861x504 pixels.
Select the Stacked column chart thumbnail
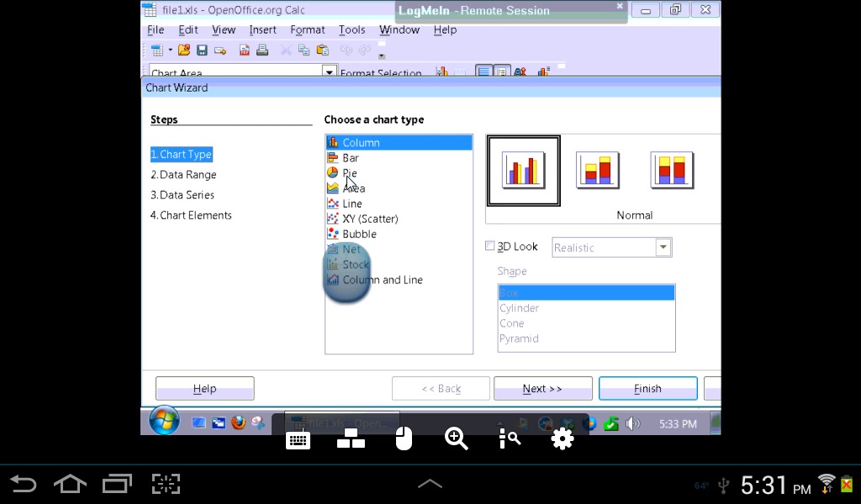[598, 171]
